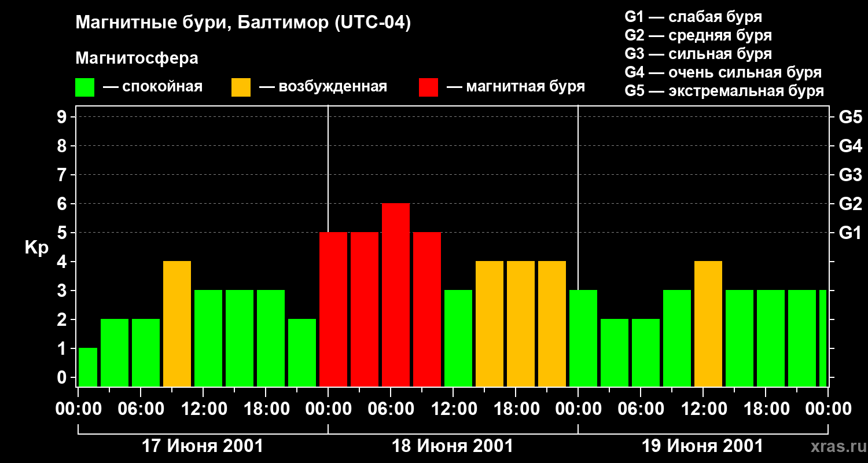Click the G5 label on right axis
868x463 pixels.
(850, 117)
